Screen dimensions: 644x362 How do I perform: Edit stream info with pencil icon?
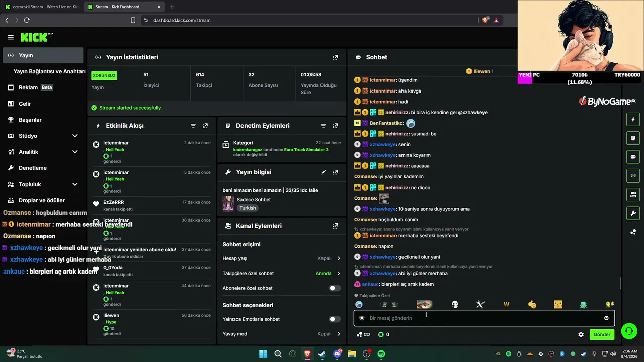pos(323,172)
